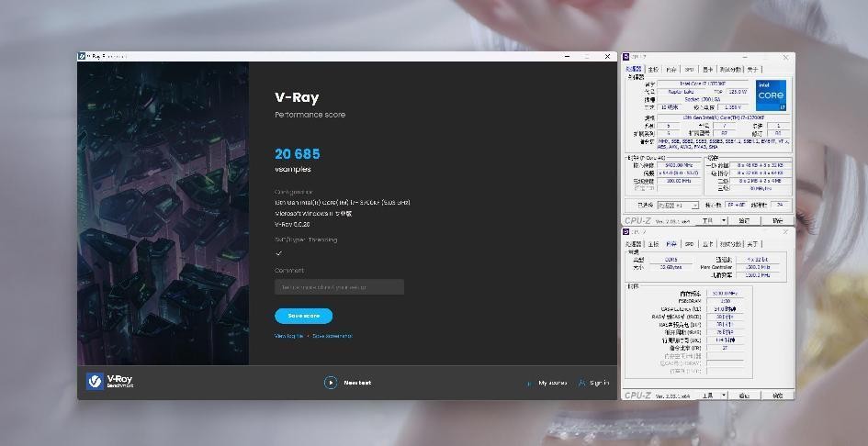Open the 处理器 #1 selection dropdown

[678, 206]
